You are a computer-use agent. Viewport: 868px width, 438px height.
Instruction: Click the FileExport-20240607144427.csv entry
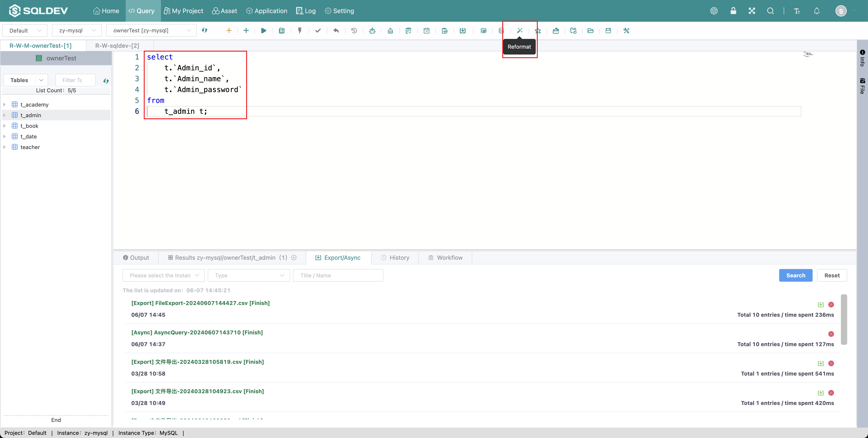point(201,303)
